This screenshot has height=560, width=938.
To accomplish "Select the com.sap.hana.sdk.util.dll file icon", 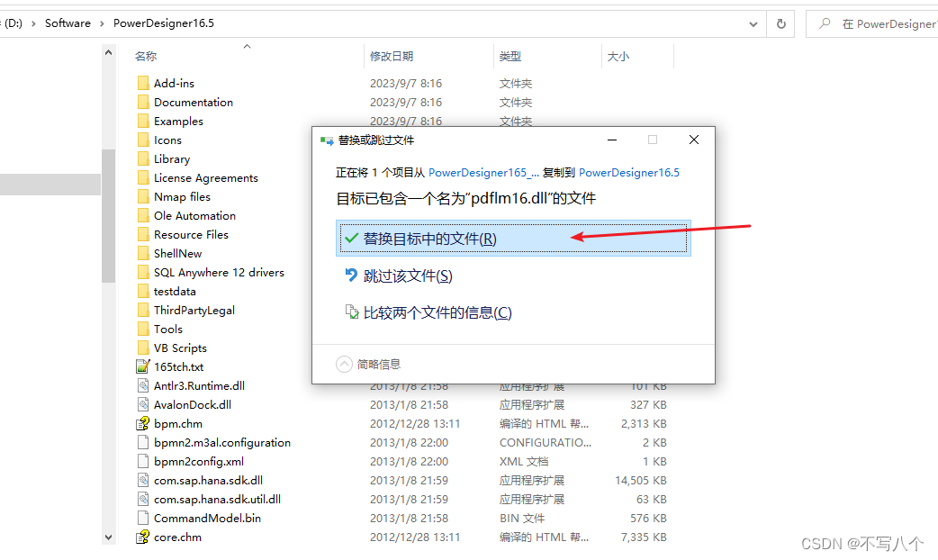I will click(143, 500).
